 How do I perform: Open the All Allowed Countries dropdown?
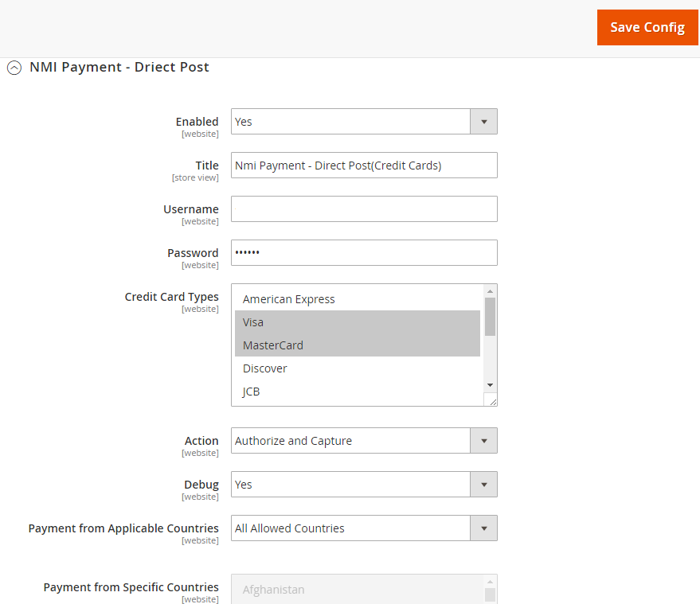[364, 528]
